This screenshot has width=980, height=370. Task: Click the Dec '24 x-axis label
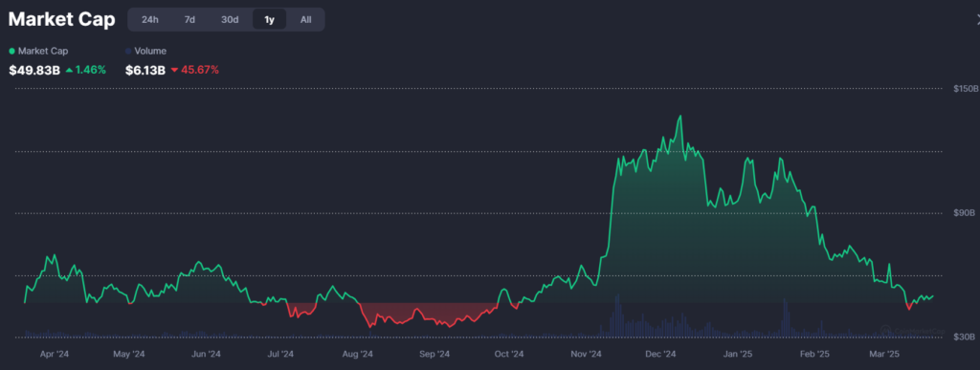(660, 355)
